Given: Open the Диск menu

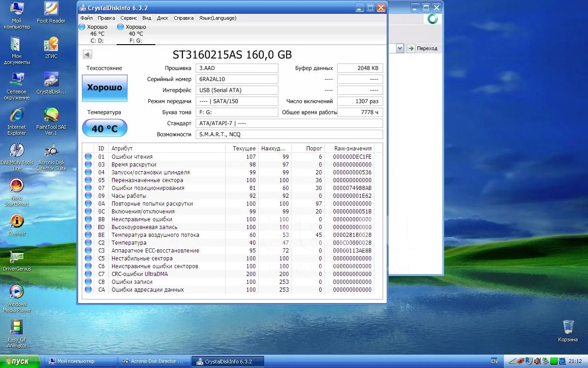Looking at the screenshot, I should [163, 18].
